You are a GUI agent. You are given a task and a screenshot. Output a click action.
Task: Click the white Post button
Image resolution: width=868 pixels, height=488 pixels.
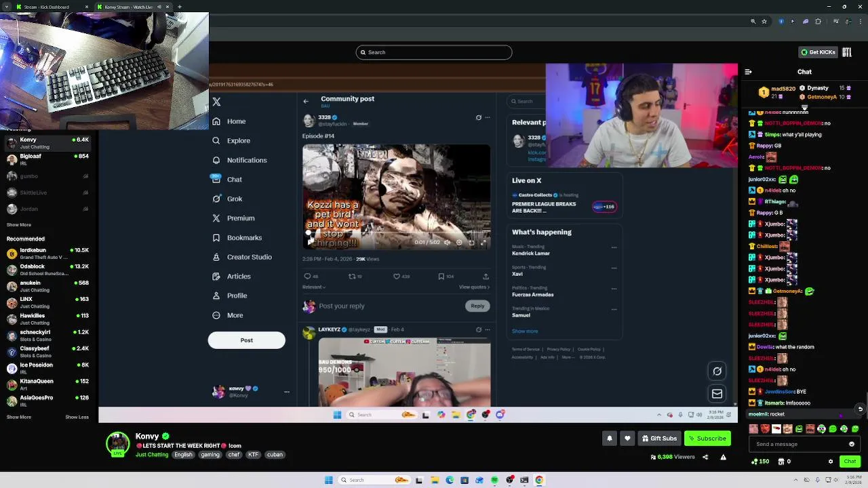point(246,340)
